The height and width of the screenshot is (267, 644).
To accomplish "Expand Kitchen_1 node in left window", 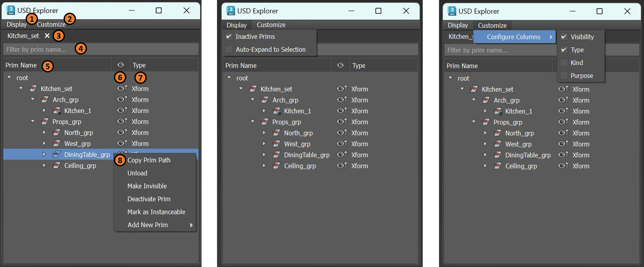I will tap(44, 111).
